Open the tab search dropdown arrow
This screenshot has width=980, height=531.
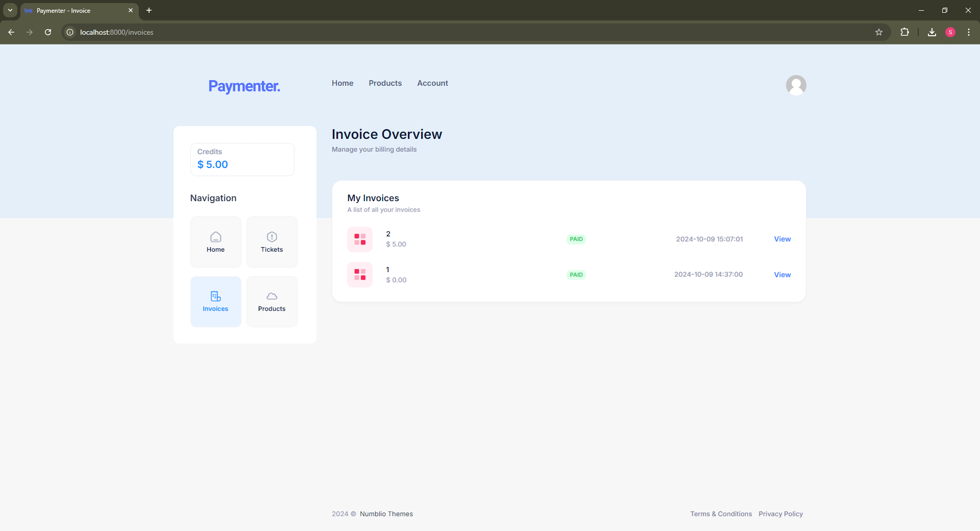(x=10, y=10)
